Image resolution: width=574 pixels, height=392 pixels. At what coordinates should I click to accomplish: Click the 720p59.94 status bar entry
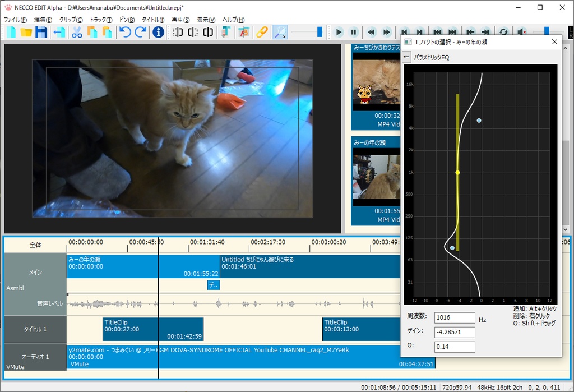(457, 388)
